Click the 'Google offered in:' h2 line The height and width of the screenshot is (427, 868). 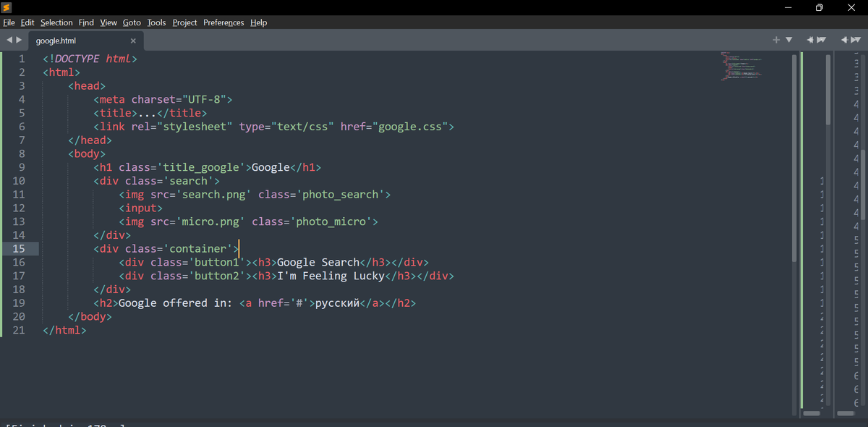(x=255, y=303)
